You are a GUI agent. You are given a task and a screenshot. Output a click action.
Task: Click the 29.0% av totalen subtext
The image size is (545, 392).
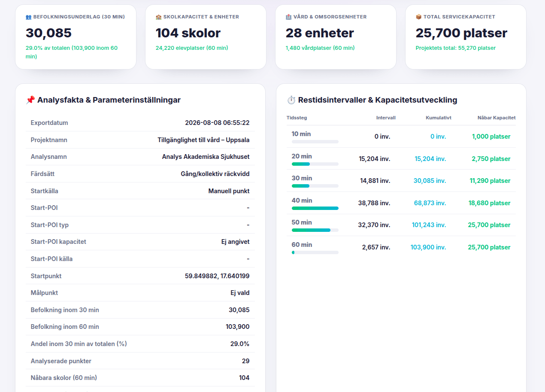pyautogui.click(x=72, y=52)
